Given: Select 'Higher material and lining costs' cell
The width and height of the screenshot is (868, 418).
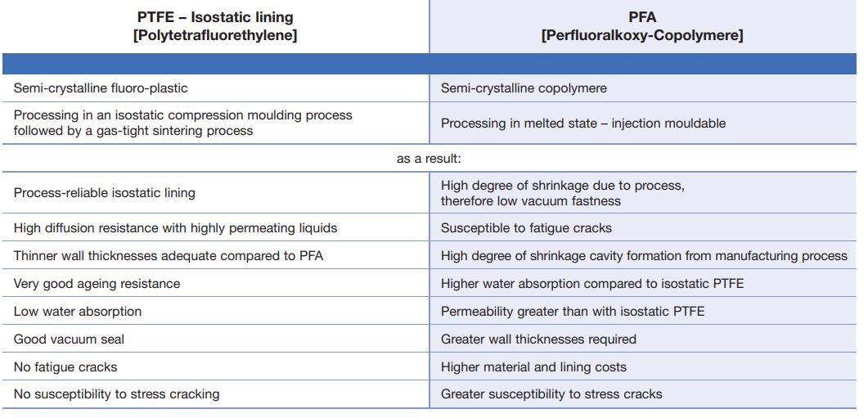Looking at the screenshot, I should tap(533, 366).
